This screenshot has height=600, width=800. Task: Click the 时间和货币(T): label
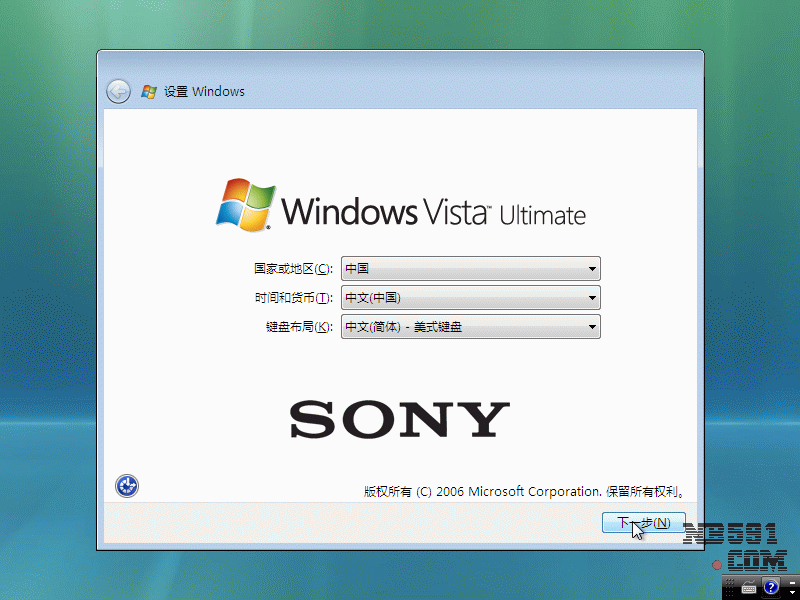click(x=293, y=297)
